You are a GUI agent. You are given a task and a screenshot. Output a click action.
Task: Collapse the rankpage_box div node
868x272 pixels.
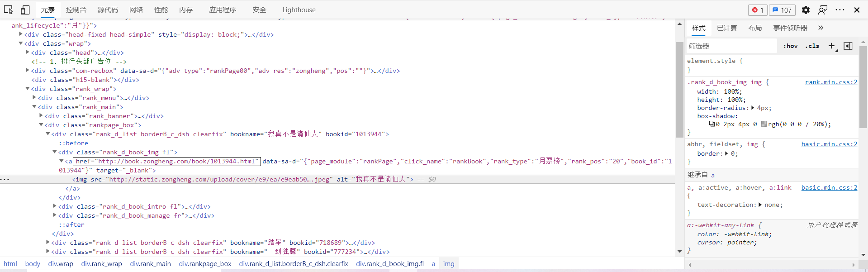41,124
